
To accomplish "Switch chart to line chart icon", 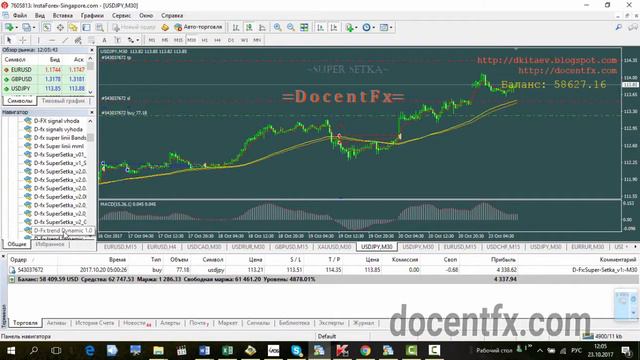I will pyautogui.click(x=262, y=27).
